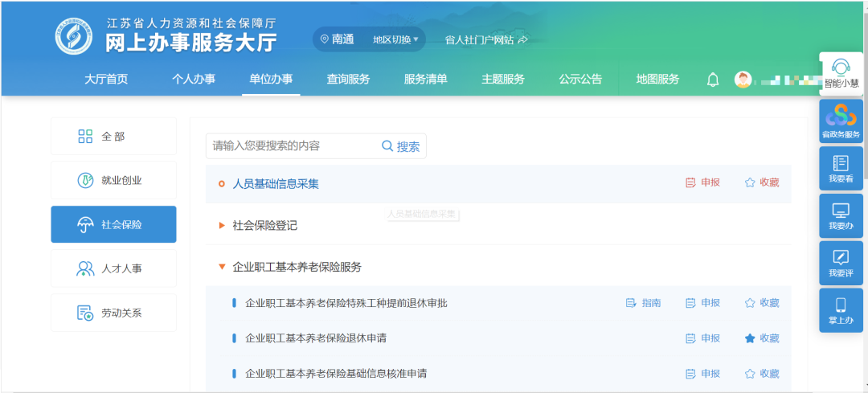Click 申报 for 特殊工种提前退休审批
Viewport: 868px width, 393px height.
[702, 303]
